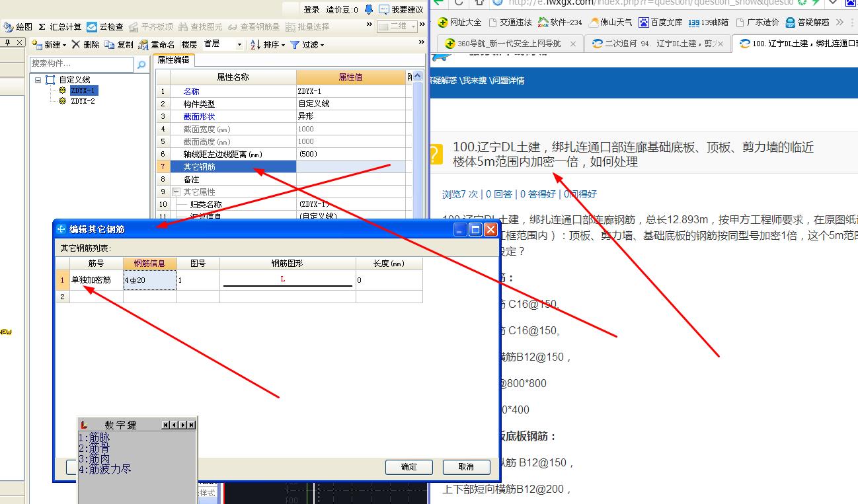The image size is (858, 504).
Task: Click the 长度 cell showing 0
Action: click(x=389, y=280)
